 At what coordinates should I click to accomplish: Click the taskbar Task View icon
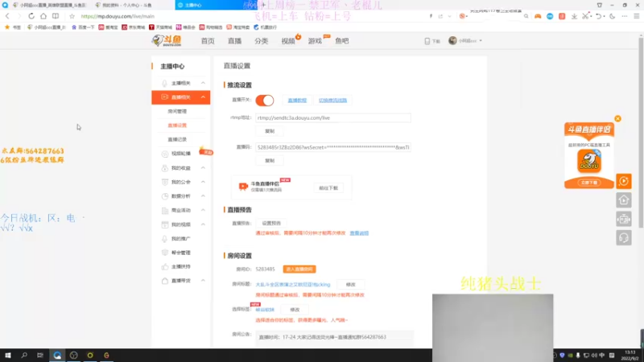(x=39, y=355)
